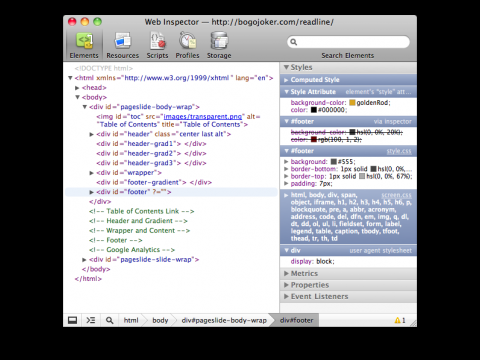
Task: Select the html breadcrumb
Action: (131, 320)
